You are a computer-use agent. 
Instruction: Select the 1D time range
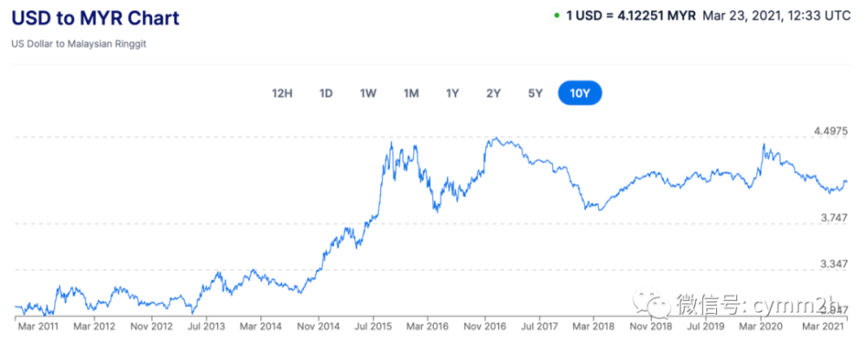pyautogui.click(x=325, y=93)
